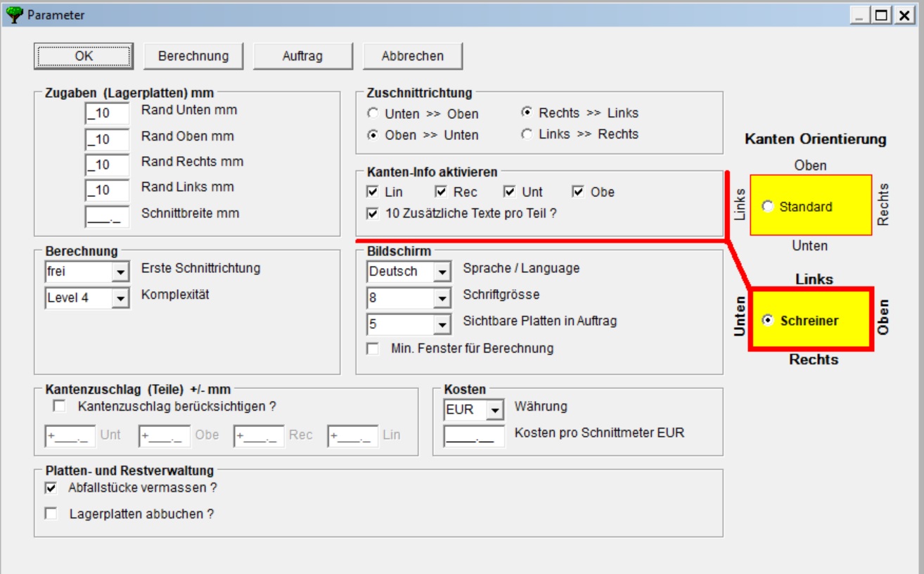Expand the Währung EUR dropdown
Image resolution: width=924 pixels, height=574 pixels.
(x=496, y=410)
